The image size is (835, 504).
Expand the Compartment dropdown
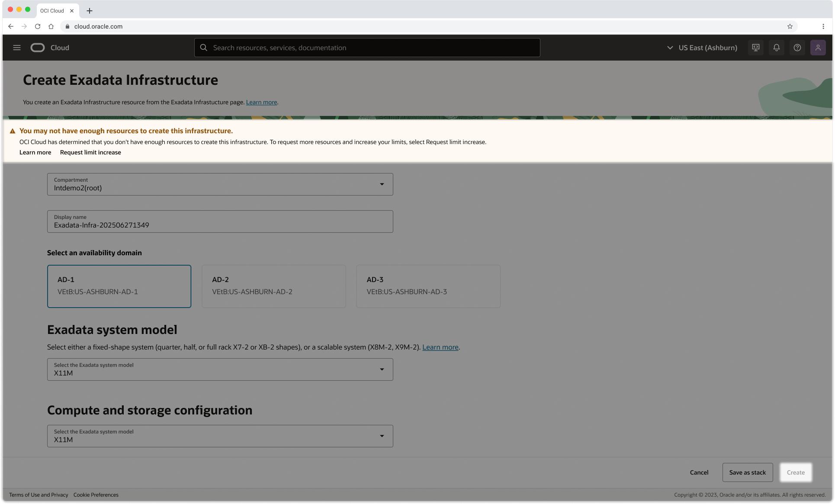click(220, 184)
